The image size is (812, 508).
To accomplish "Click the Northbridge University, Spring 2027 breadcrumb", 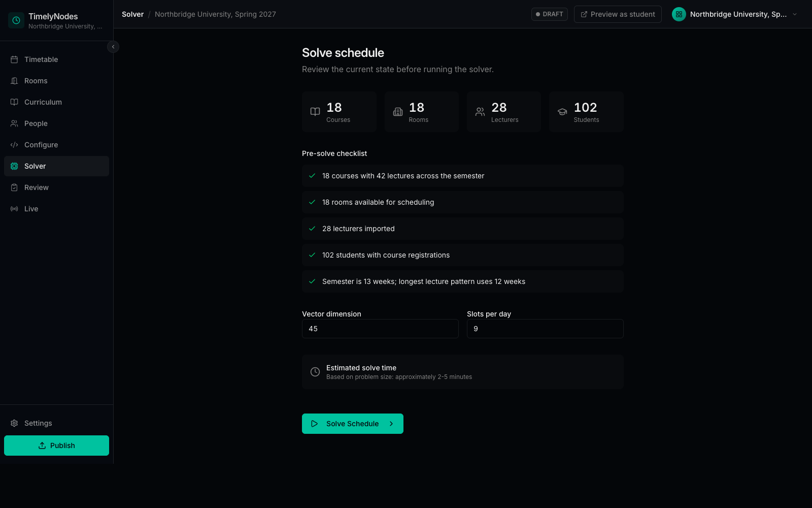I will (x=215, y=14).
